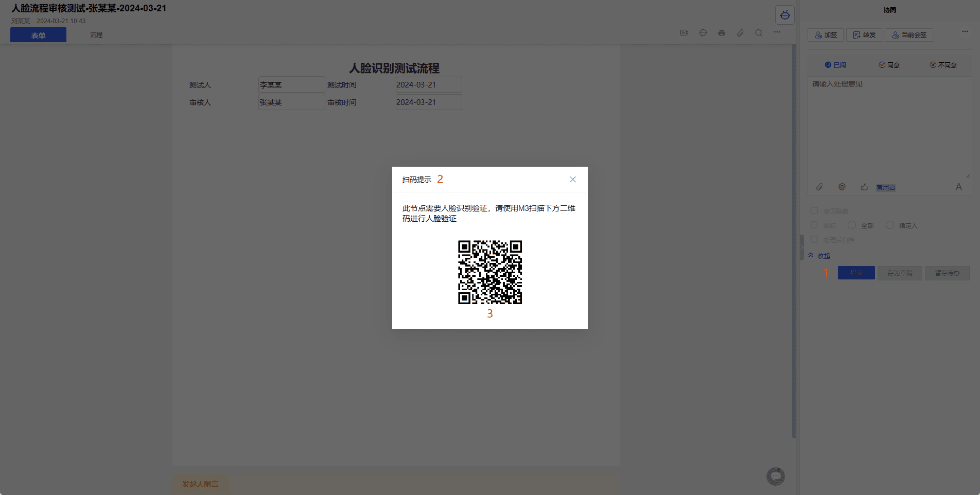Click the sender timestamp 2024-03-21 10:43
This screenshot has width=980, height=495.
[x=61, y=21]
